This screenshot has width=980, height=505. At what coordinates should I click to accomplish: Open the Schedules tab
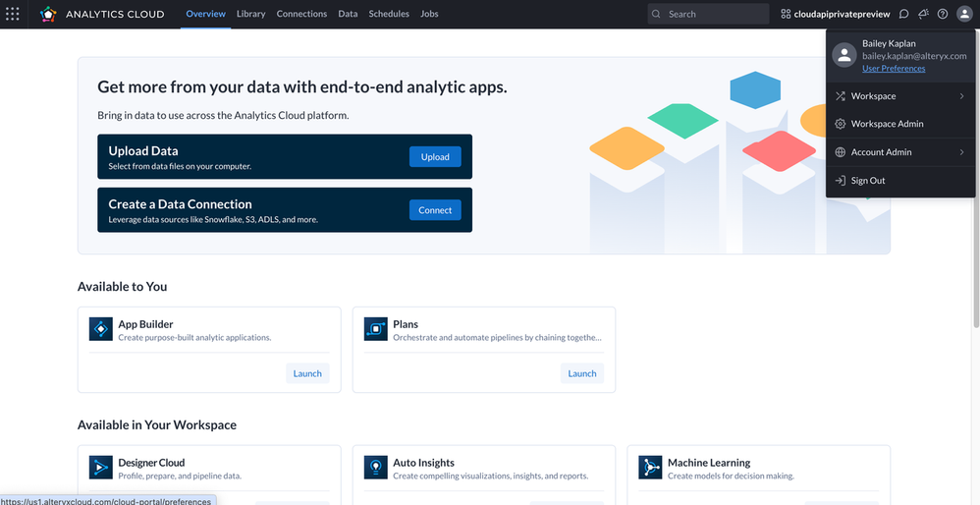(389, 14)
